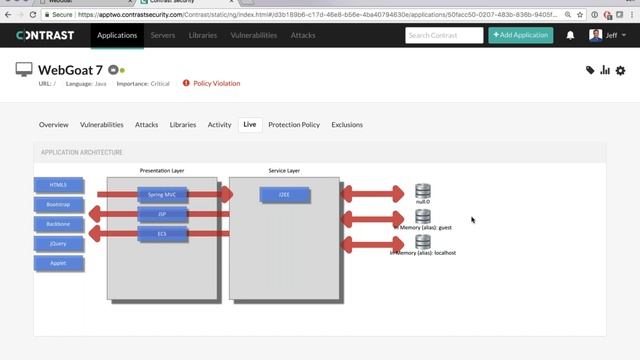This screenshot has width=640, height=360.
Task: Click Jeff's profile avatar
Action: (596, 35)
